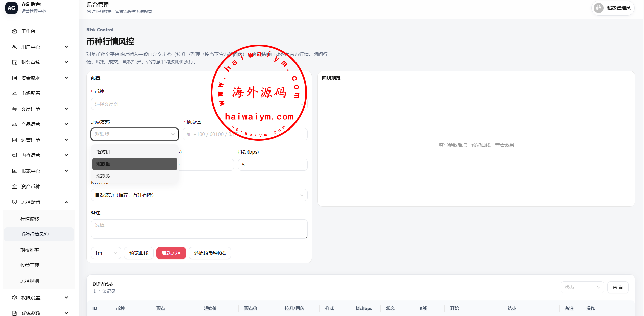Click the 权限设置 gear icon

pyautogui.click(x=15, y=298)
